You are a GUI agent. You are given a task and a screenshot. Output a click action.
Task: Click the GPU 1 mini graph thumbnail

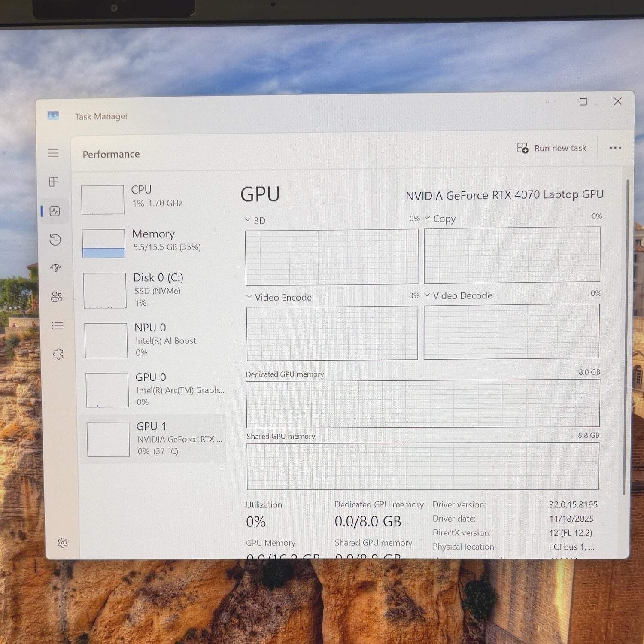[108, 439]
